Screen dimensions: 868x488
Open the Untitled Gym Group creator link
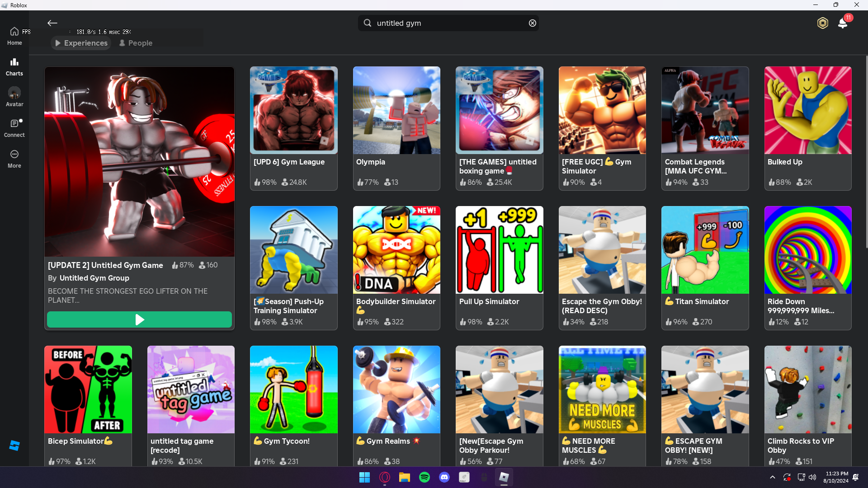click(94, 278)
